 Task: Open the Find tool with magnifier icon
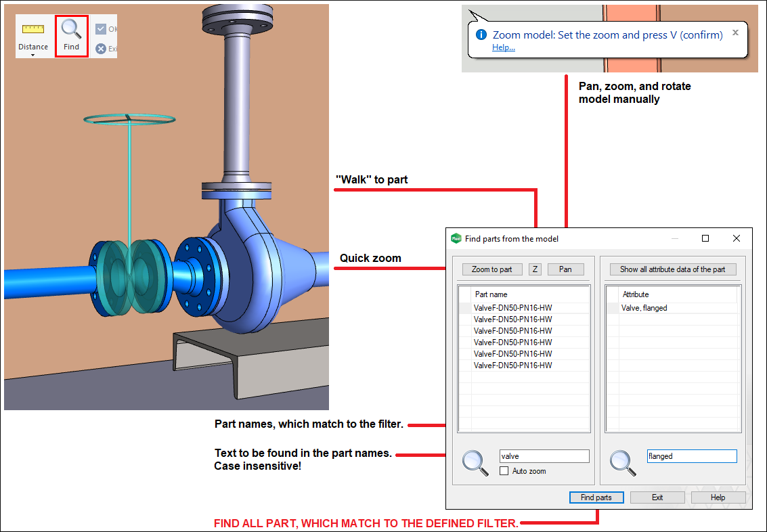click(x=71, y=36)
